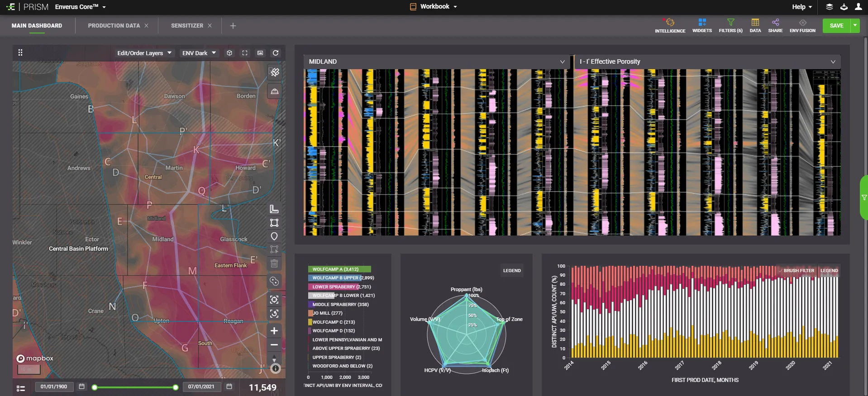The image size is (868, 396).
Task: Click the hard hat map button
Action: pyautogui.click(x=274, y=91)
